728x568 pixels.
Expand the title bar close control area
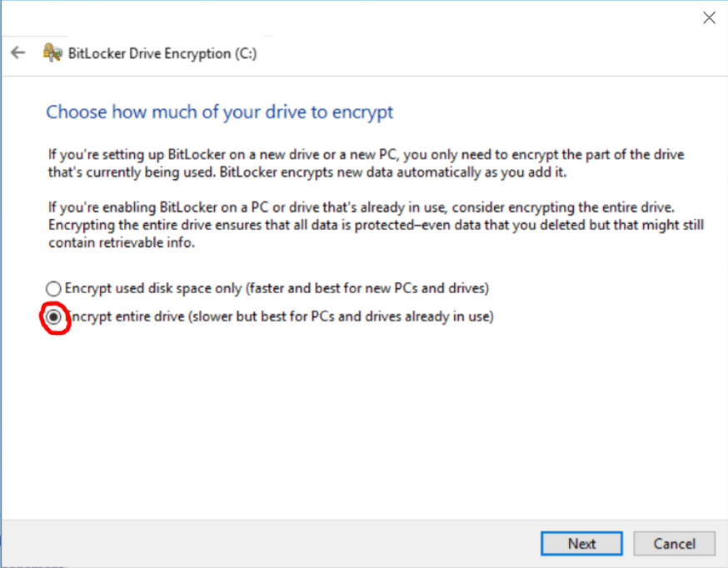click(x=709, y=17)
